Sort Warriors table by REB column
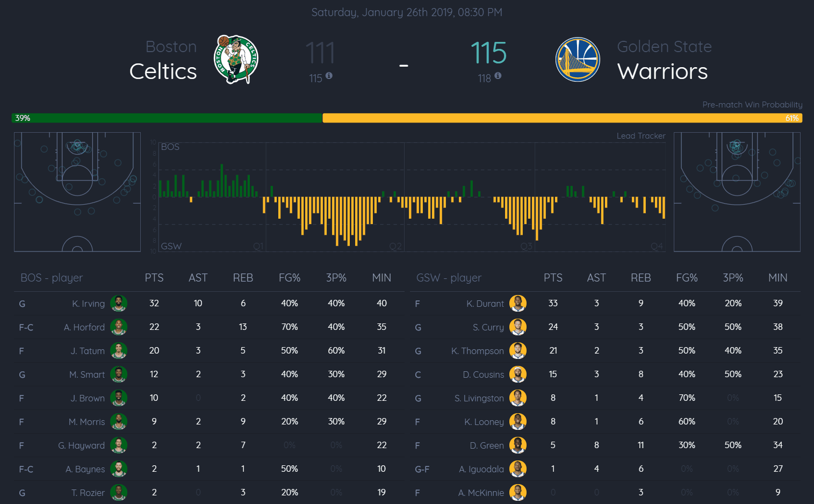This screenshot has width=814, height=504. point(640,278)
